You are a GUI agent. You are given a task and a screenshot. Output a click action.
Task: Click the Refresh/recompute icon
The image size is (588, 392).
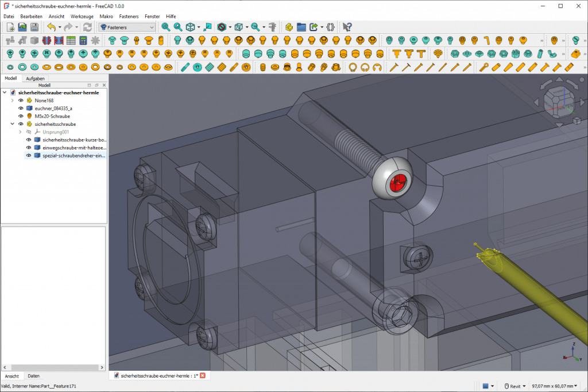point(87,27)
